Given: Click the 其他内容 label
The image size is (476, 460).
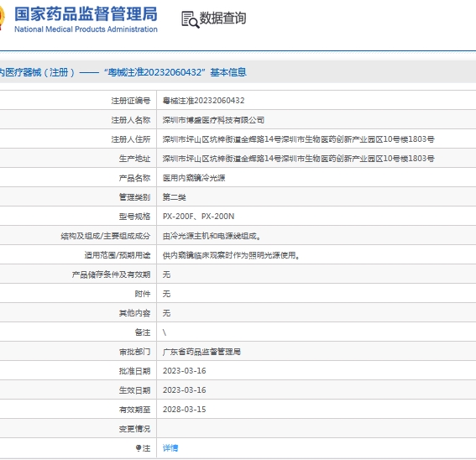Looking at the screenshot, I should click(134, 313).
